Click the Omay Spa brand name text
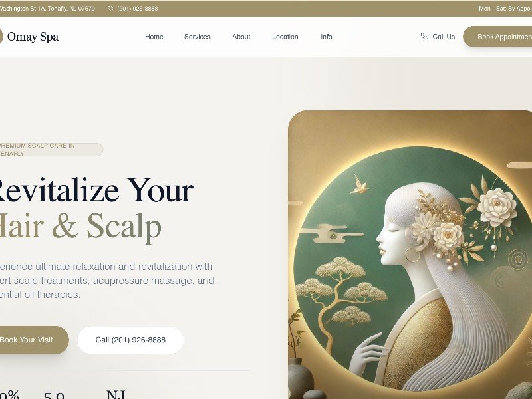532x399 pixels. pos(33,37)
